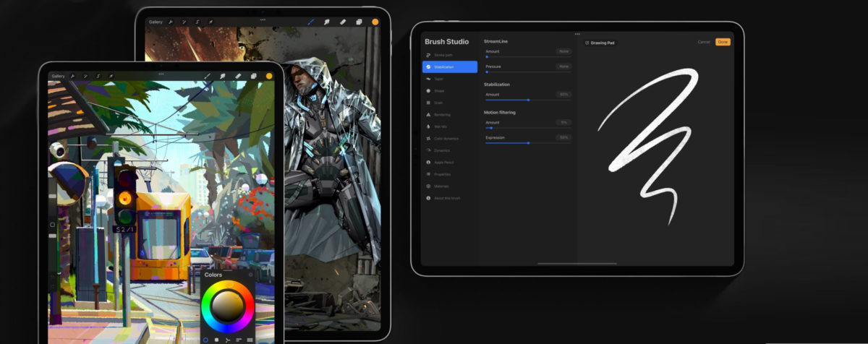
Task: Tap three-dot multitasking handle on train street iPad
Action: (x=161, y=72)
